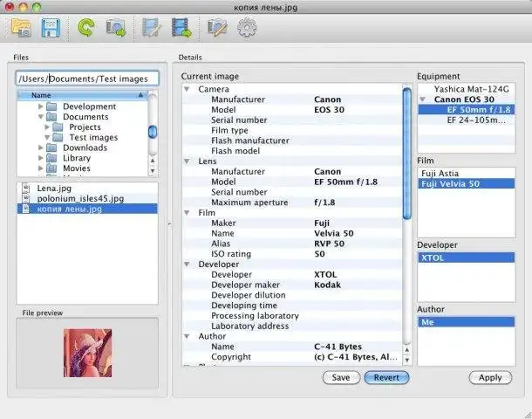Click the path field showing /Users/Documents/Test images

(x=87, y=79)
